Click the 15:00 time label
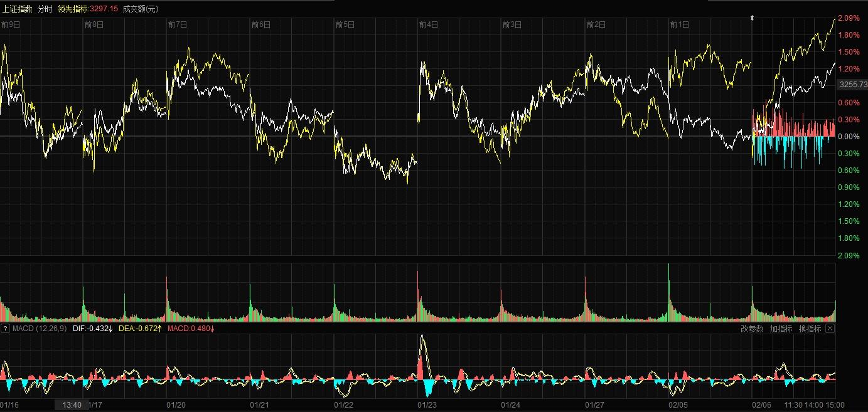This screenshot has height=412, width=868. pyautogui.click(x=835, y=405)
